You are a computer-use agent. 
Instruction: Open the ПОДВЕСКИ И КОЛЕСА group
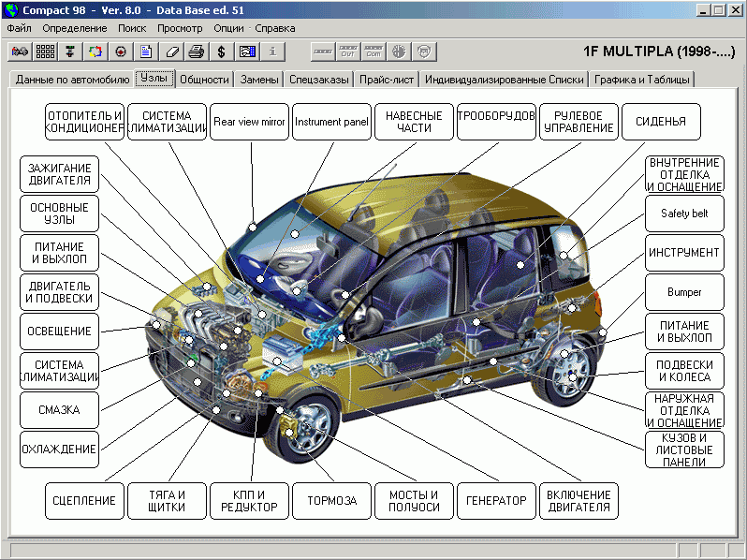(x=684, y=371)
